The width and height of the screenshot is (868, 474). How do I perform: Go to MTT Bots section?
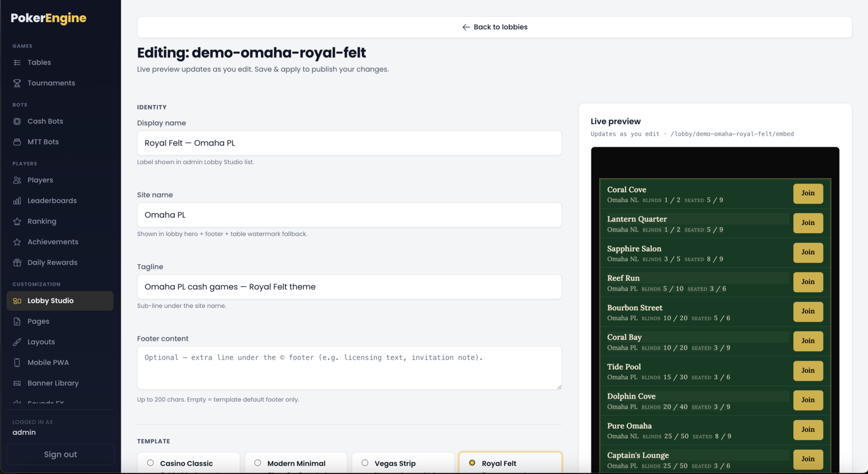pos(60,142)
